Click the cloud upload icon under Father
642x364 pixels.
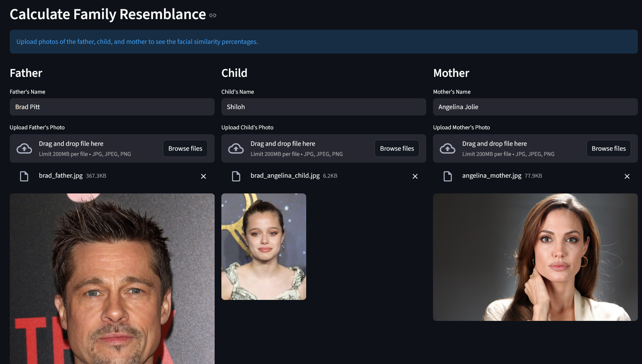tap(24, 148)
